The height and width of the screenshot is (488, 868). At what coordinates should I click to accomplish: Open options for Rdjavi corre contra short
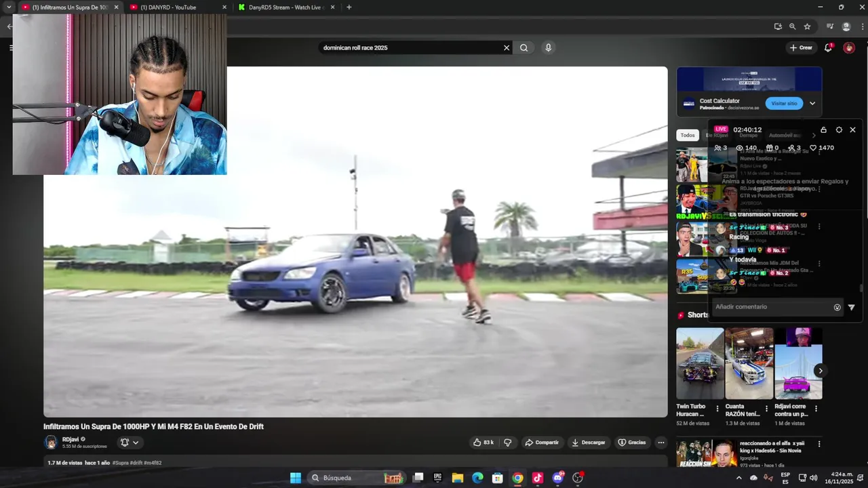tap(816, 409)
